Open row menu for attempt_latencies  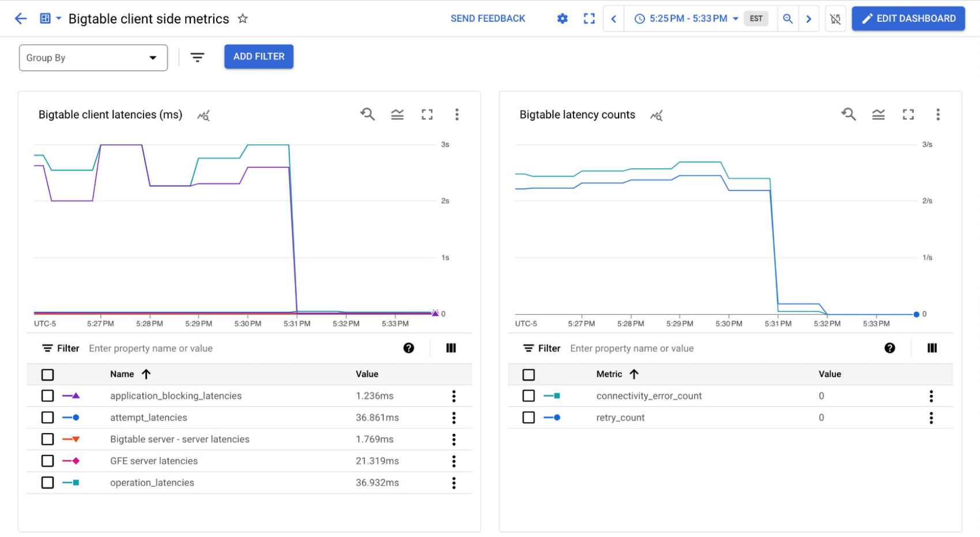454,418
